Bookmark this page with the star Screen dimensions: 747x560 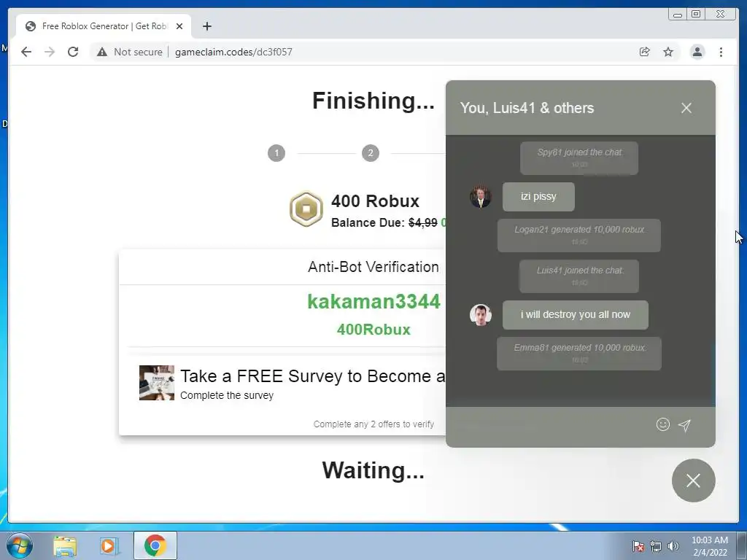(x=668, y=52)
